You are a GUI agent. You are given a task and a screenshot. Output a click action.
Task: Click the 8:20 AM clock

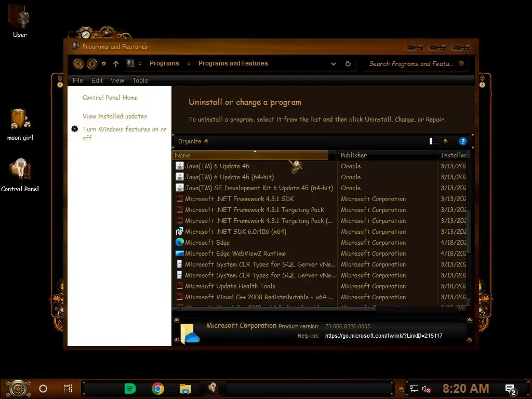[x=465, y=389]
